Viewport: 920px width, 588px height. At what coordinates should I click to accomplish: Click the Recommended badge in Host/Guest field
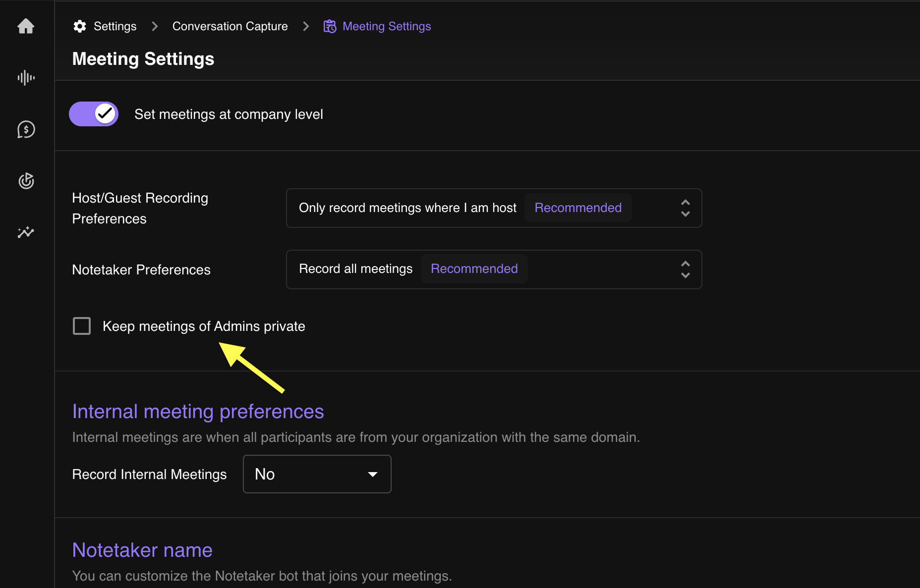pyautogui.click(x=578, y=208)
